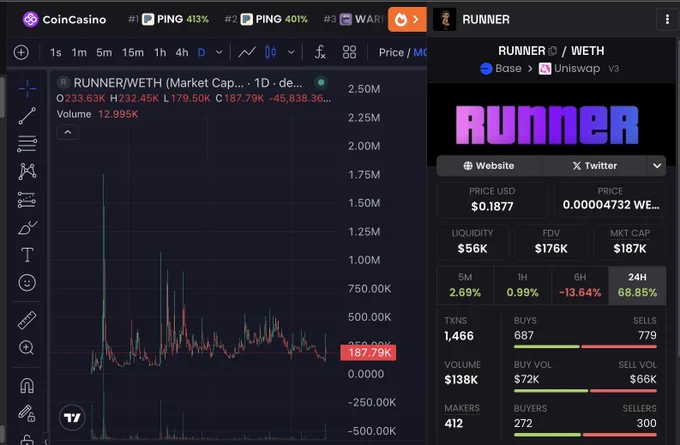Select the 24H stats tab
The height and width of the screenshot is (445, 680).
pos(637,286)
